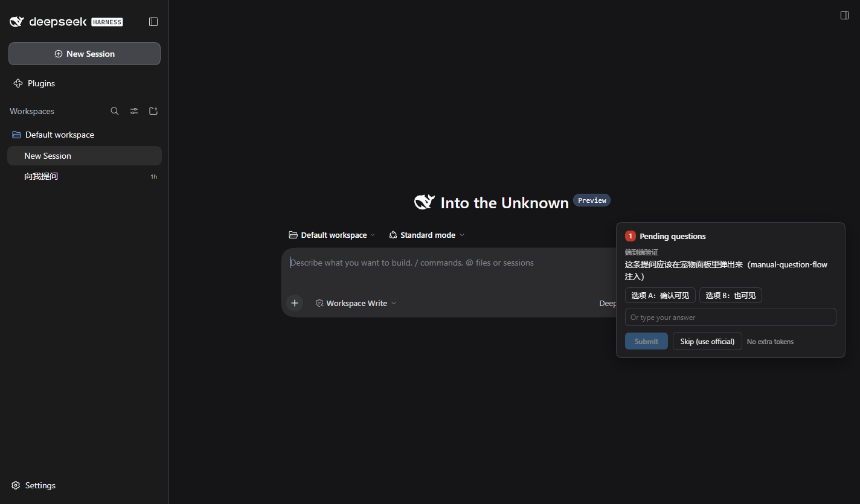Click the whale icon beside Into the Unknown

pyautogui.click(x=425, y=202)
